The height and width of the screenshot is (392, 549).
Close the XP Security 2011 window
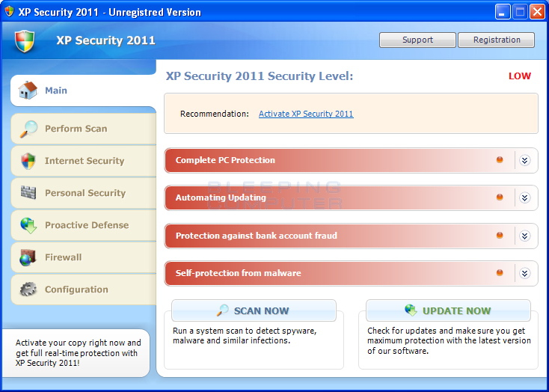(x=537, y=12)
